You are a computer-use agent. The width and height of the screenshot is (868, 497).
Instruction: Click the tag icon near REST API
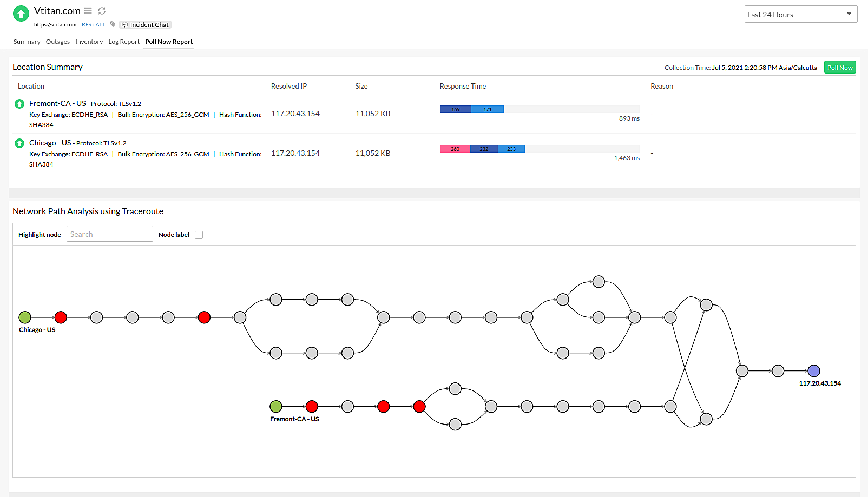pyautogui.click(x=113, y=24)
